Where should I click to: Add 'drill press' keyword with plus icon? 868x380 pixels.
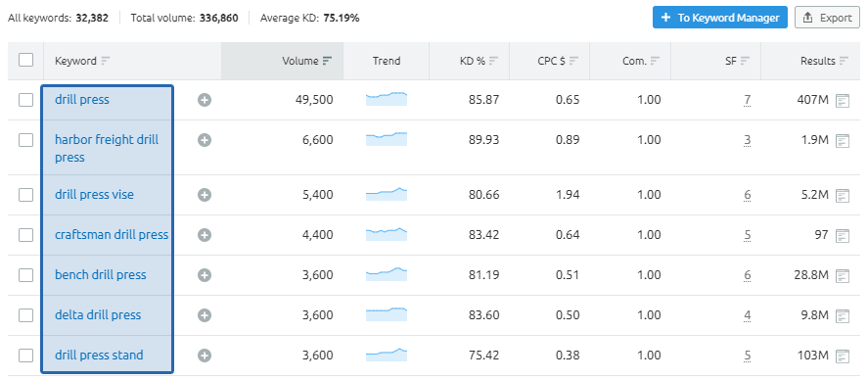tap(205, 100)
